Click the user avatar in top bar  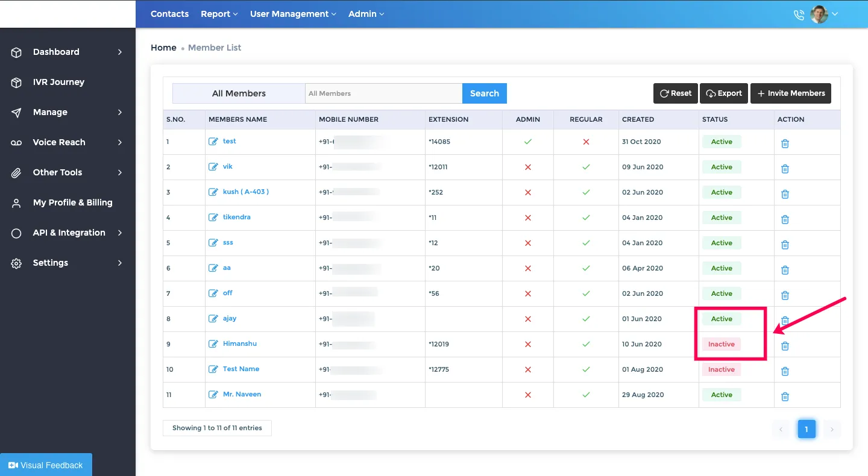tap(819, 14)
